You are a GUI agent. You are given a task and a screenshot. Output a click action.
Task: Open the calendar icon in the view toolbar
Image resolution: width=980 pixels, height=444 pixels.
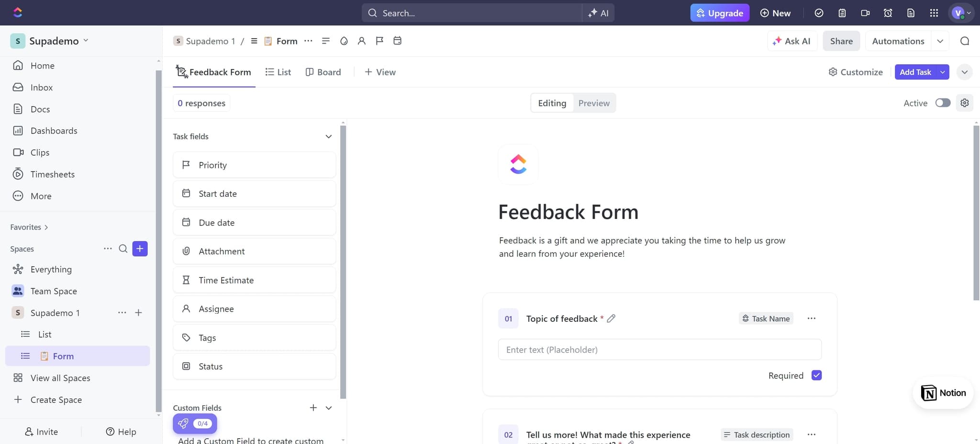click(397, 41)
